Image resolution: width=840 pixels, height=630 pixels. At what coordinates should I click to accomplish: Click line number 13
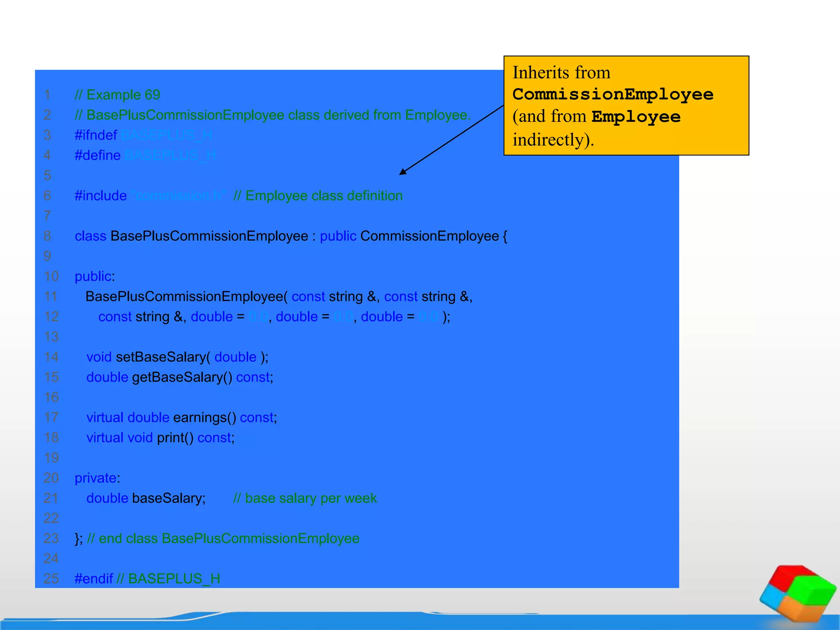[x=51, y=337]
